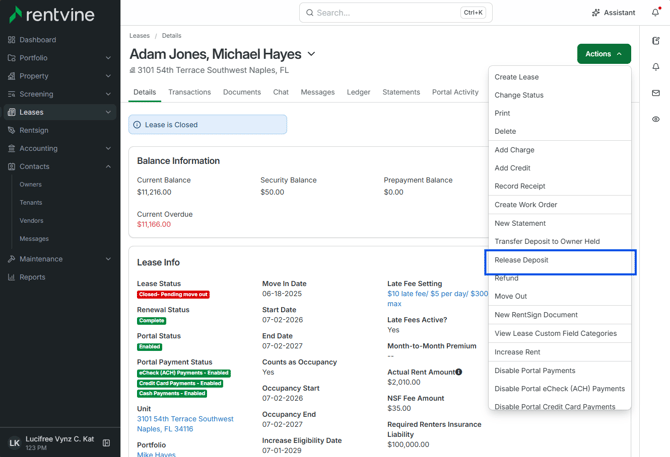670x457 pixels.
Task: Select Transfer Deposit to Owner Held
Action: click(x=560, y=242)
